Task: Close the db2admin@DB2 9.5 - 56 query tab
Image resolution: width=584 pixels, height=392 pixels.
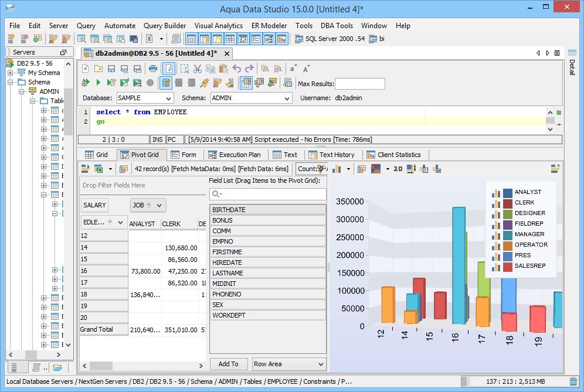Action: 226,53
